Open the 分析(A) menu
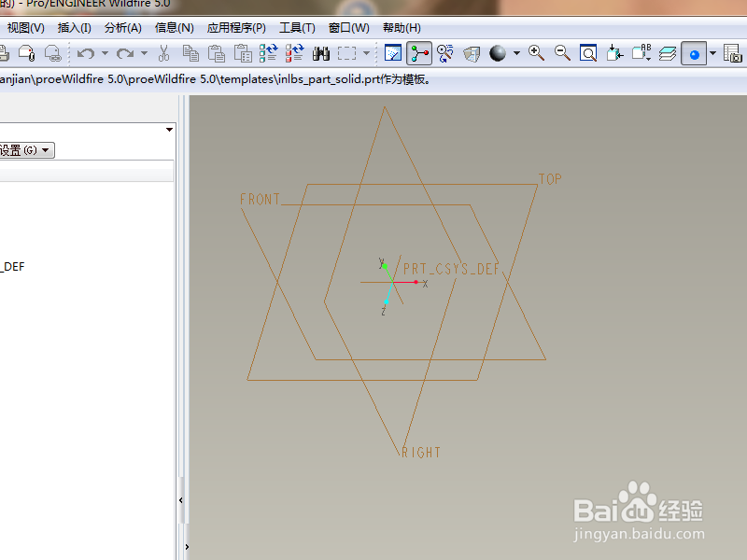This screenshot has height=560, width=747. [123, 28]
